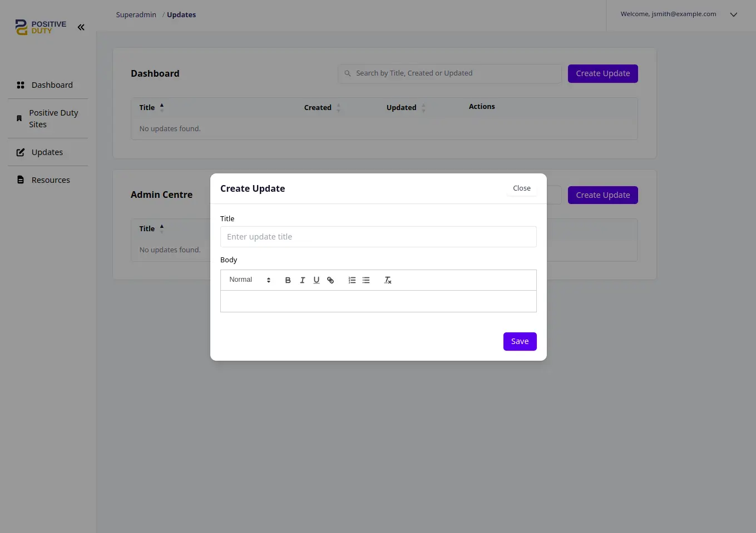Insert a bulleted list
756x533 pixels.
point(366,280)
